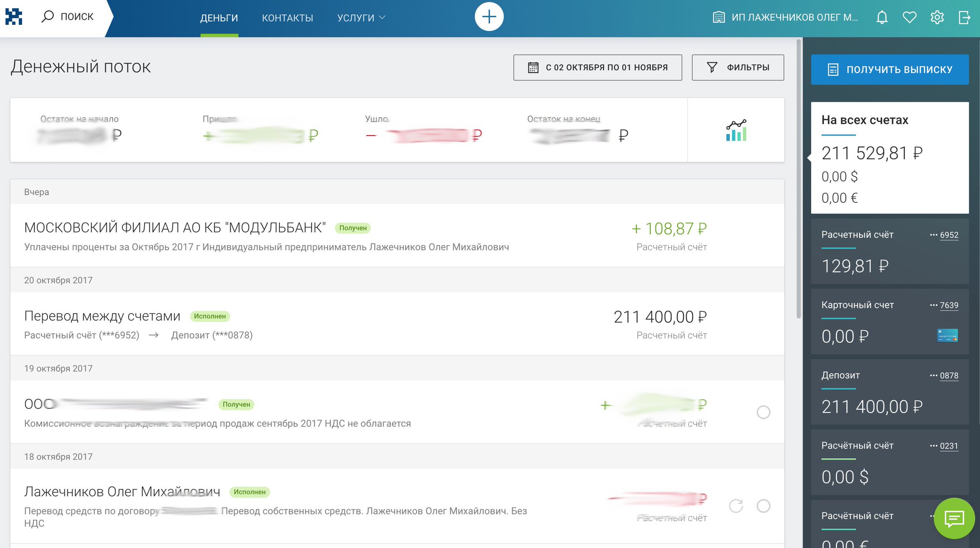Open the ООО commission received transaction

(x=397, y=412)
